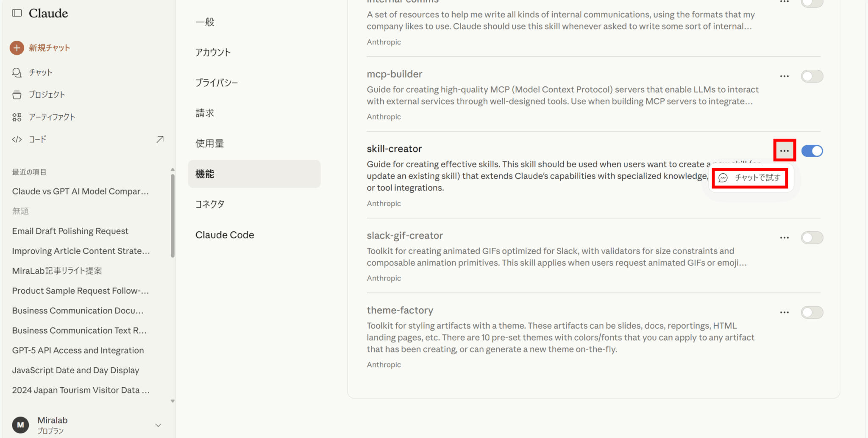Enable the slack-gif-creator toggle

coord(812,238)
